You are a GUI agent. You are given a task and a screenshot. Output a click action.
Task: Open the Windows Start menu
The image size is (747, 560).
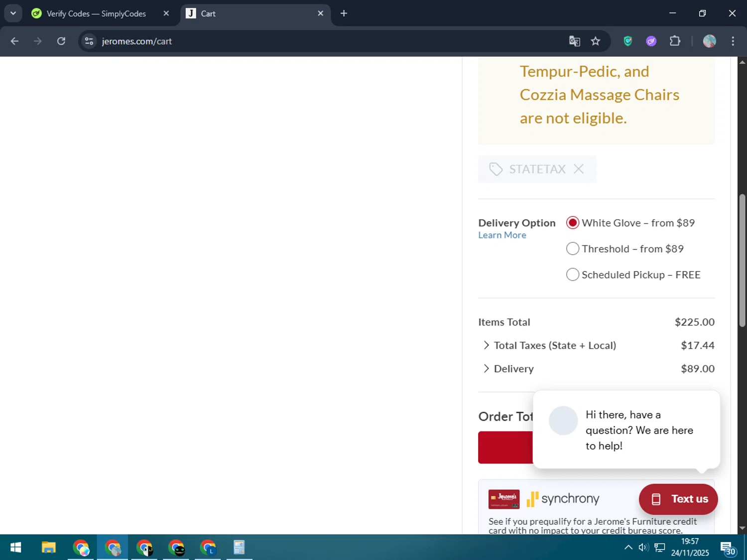tap(16, 548)
